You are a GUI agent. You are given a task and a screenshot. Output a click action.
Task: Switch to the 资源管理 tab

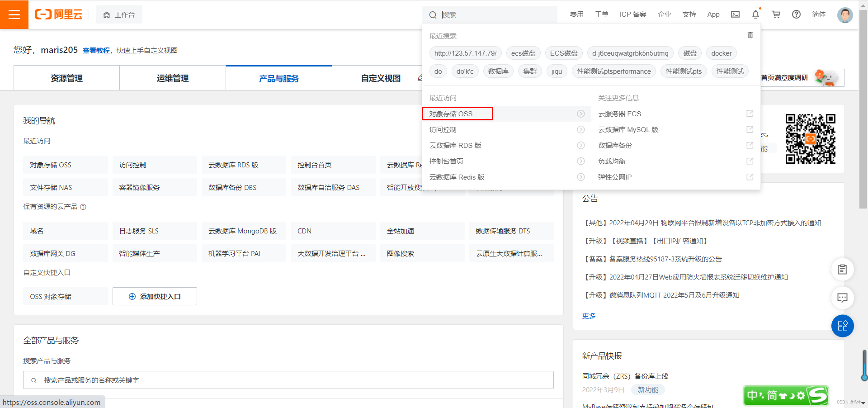coord(66,78)
